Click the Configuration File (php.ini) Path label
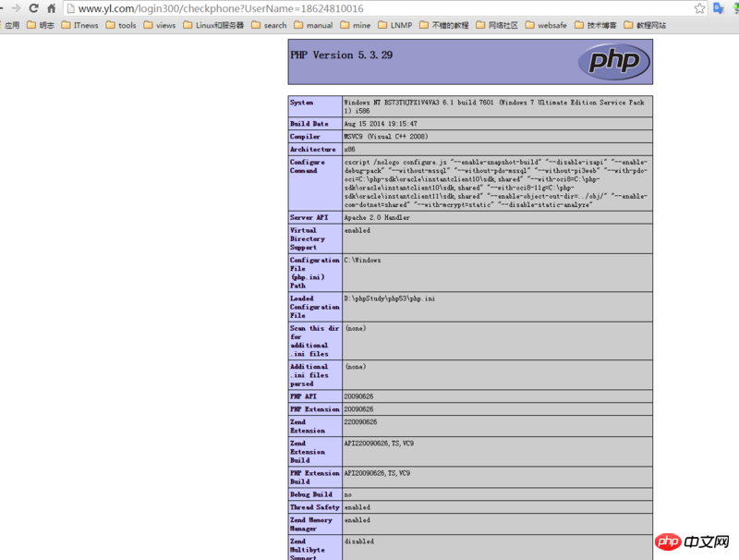The image size is (739, 560). [314, 273]
